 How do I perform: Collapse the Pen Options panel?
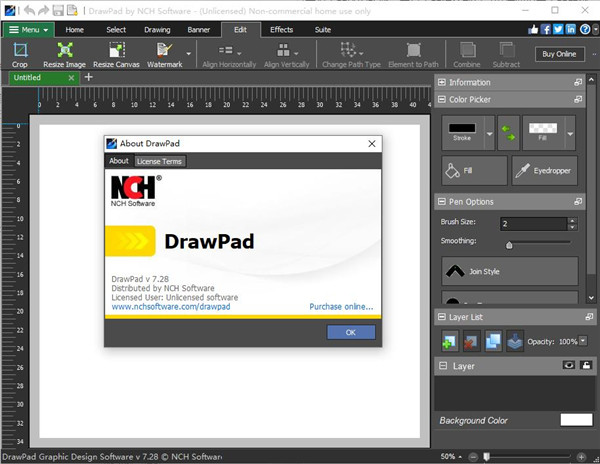pyautogui.click(x=443, y=202)
